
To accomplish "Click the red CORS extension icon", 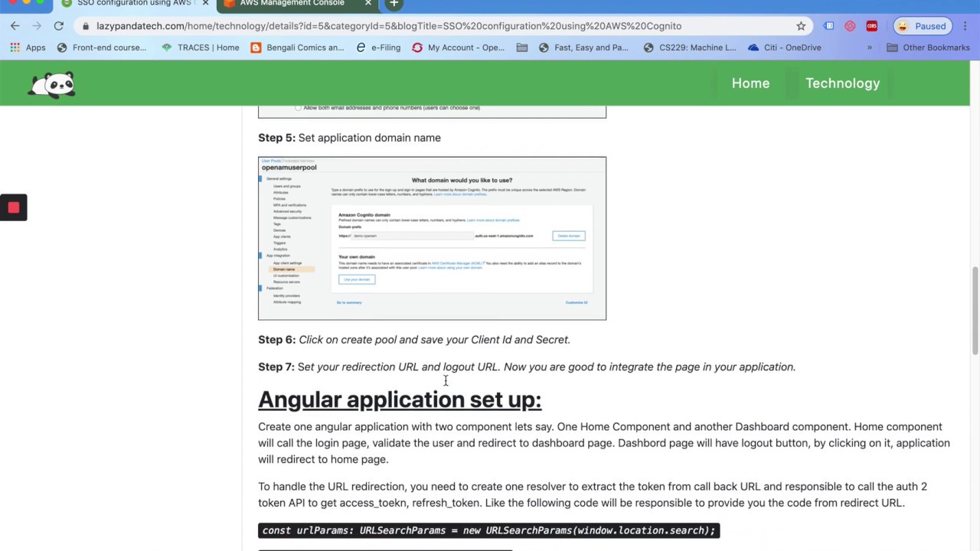I will pos(871,26).
